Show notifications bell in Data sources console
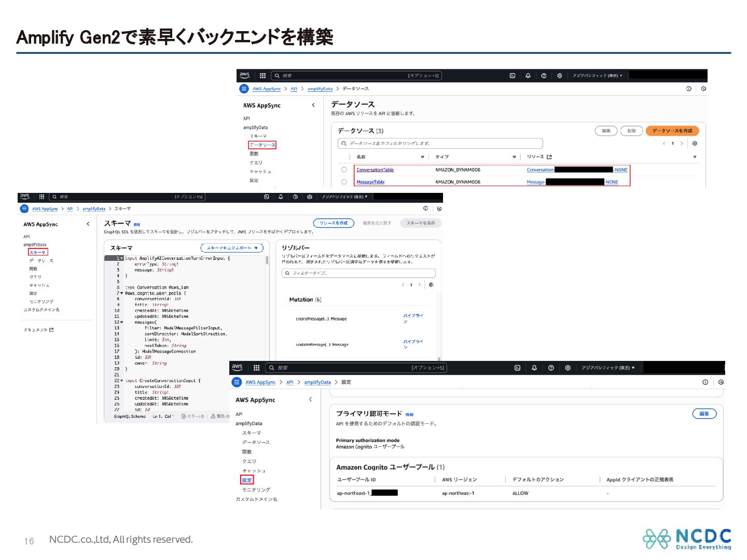Viewport: 747px width, 560px height. point(528,76)
